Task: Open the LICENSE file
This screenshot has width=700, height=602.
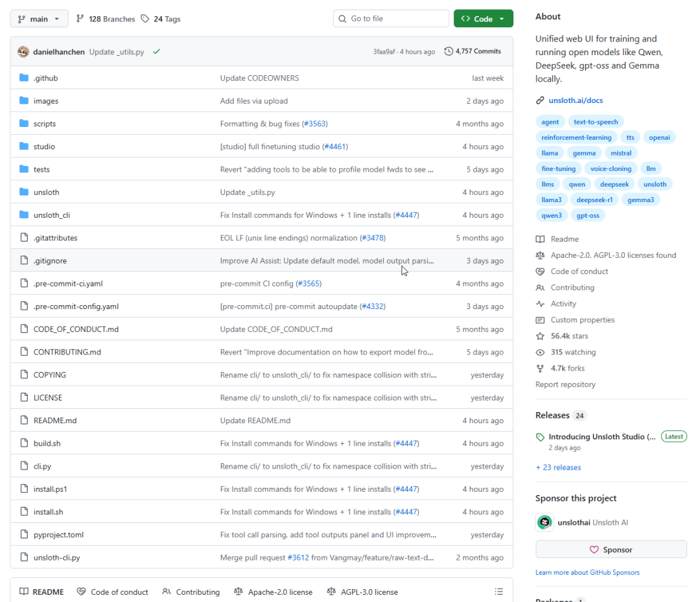Action: pos(48,398)
